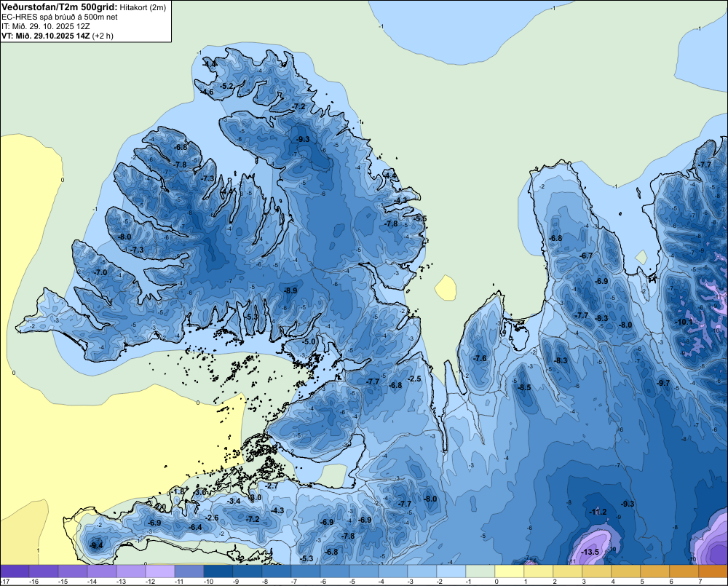Screen dimensions: 728x586
Task: Select the -6.7 temperature value
Action: tap(586, 256)
